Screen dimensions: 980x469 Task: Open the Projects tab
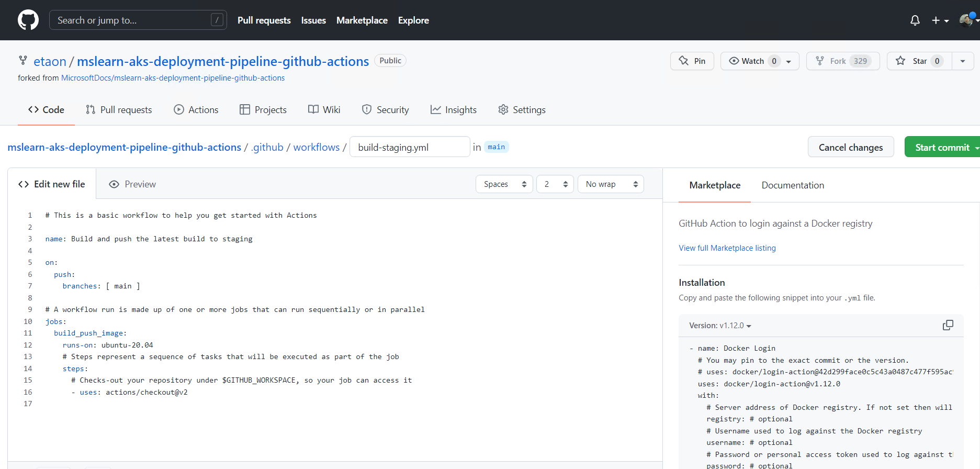tap(263, 109)
